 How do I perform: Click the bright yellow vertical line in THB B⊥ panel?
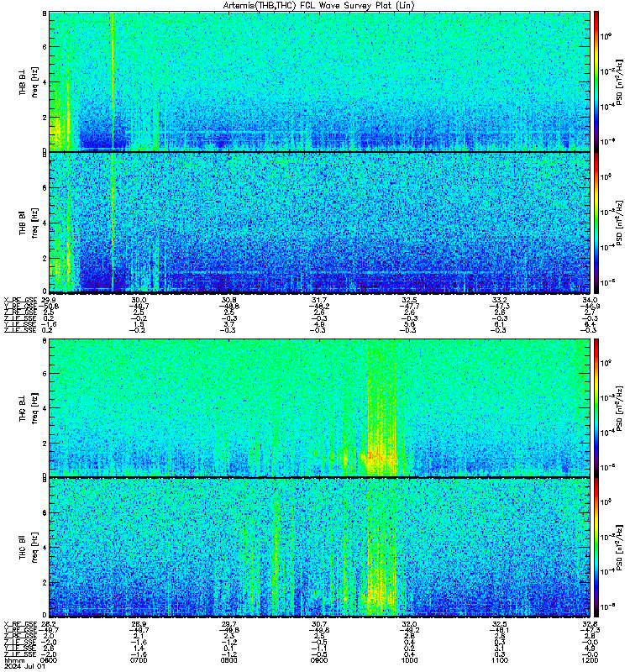pos(113,81)
